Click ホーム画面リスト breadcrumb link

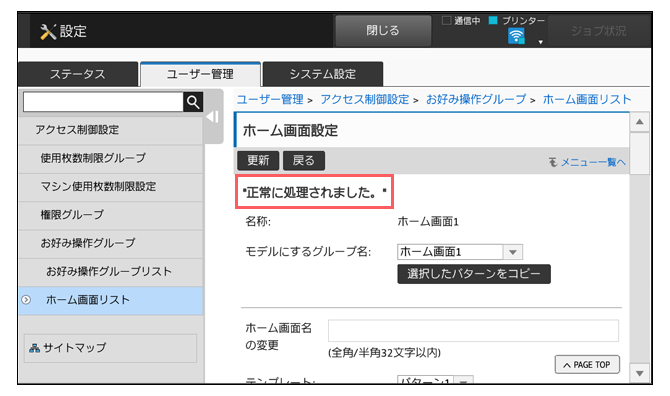coord(587,100)
